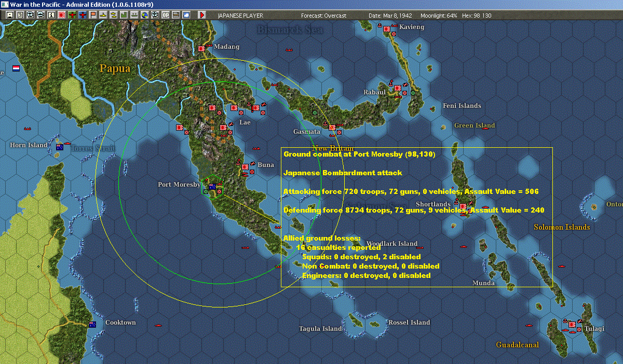Click the crosshair target toolbar icon

tap(155, 15)
